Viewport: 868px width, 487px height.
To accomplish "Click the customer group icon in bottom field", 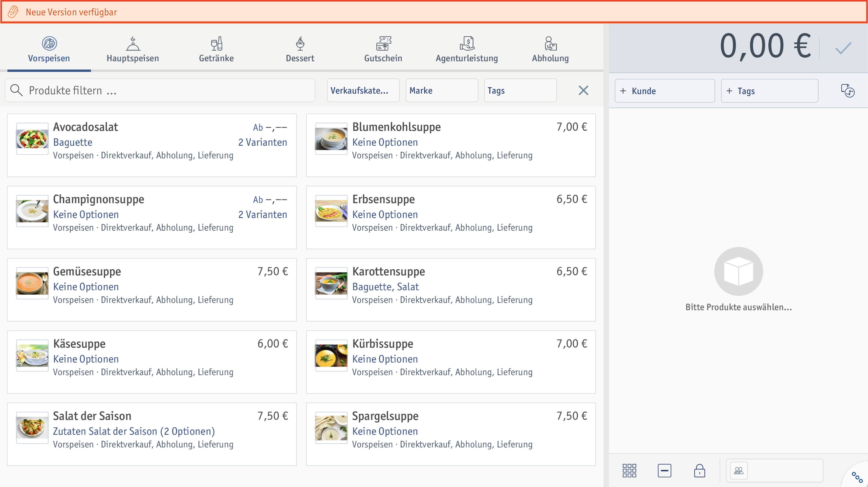I will (738, 470).
